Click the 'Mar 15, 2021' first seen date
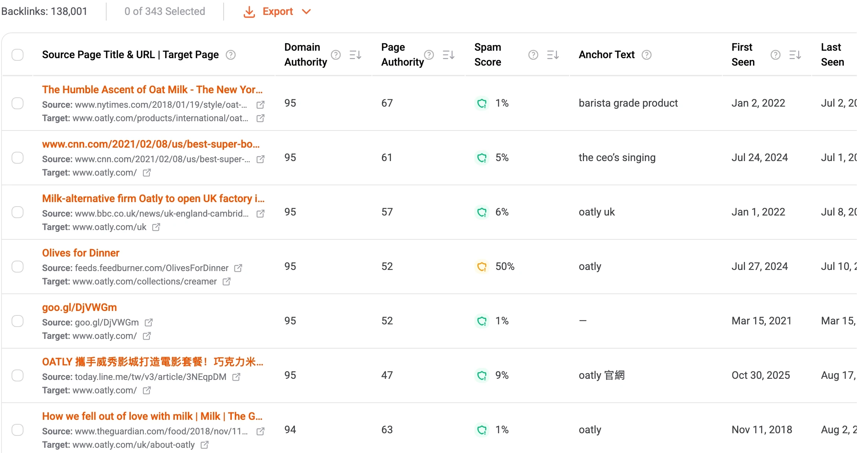The width and height of the screenshot is (868, 453). tap(761, 321)
